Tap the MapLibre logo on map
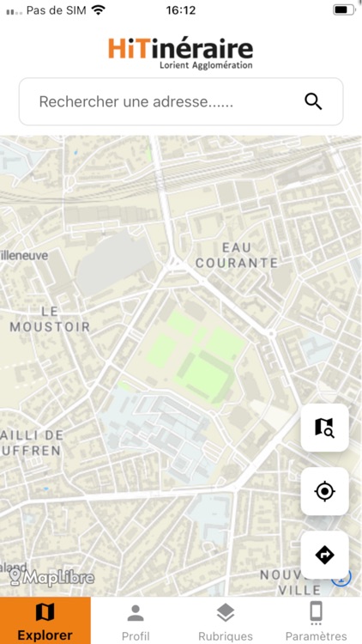 tap(52, 577)
